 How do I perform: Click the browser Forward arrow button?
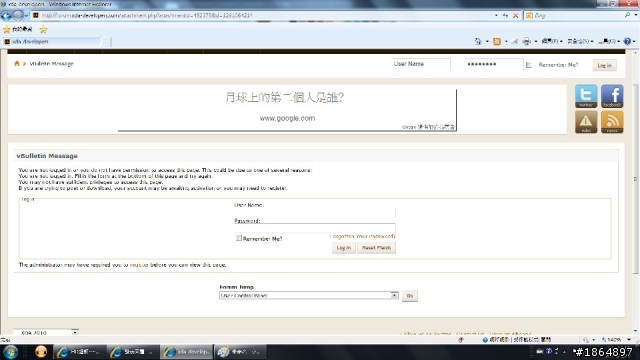(x=18, y=16)
